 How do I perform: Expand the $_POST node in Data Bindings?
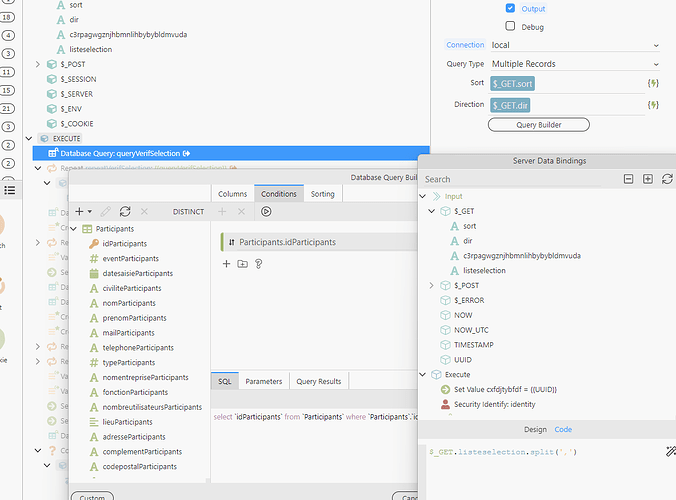click(432, 285)
